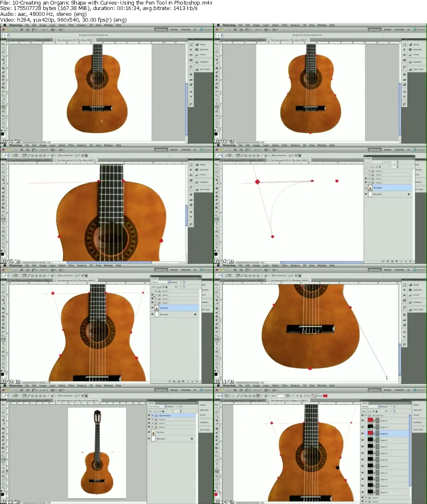
Task: Create a new group via icon in 00:07:20 frame
Action: click(x=401, y=261)
